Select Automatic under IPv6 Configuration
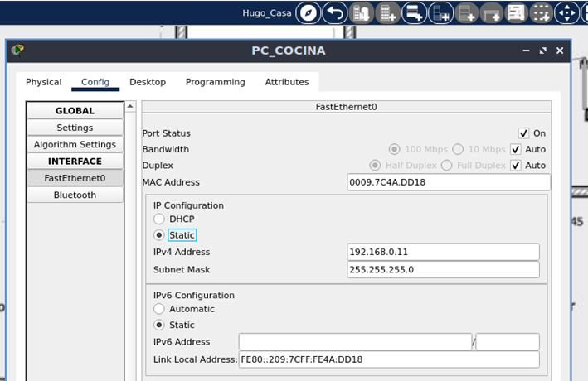588x381 pixels. 159,309
